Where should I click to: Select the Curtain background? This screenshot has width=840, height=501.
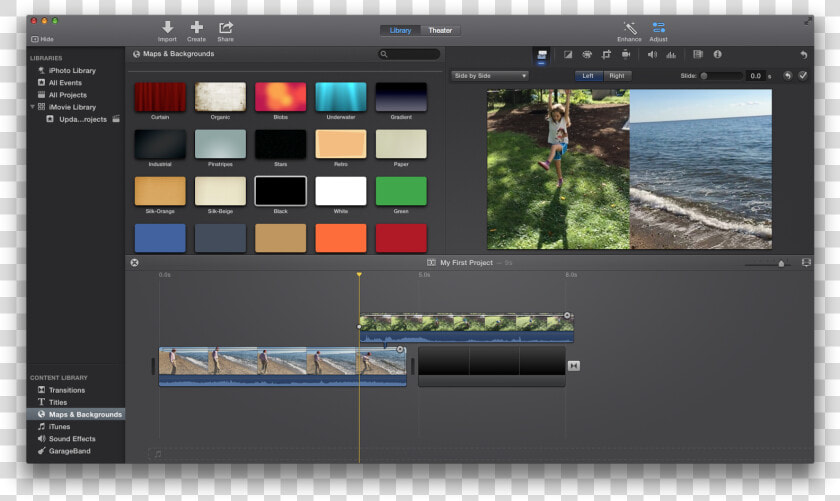(160, 97)
